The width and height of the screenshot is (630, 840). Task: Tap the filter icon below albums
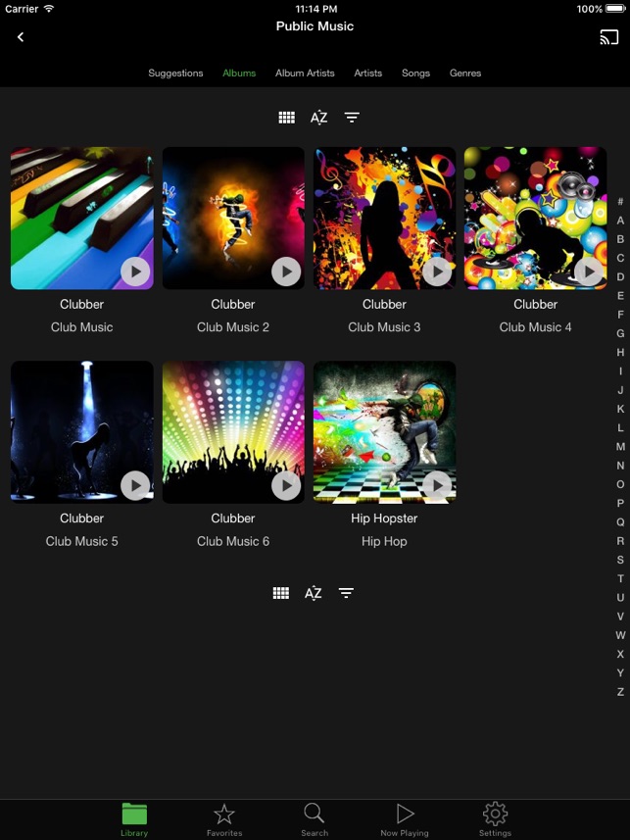coord(346,592)
